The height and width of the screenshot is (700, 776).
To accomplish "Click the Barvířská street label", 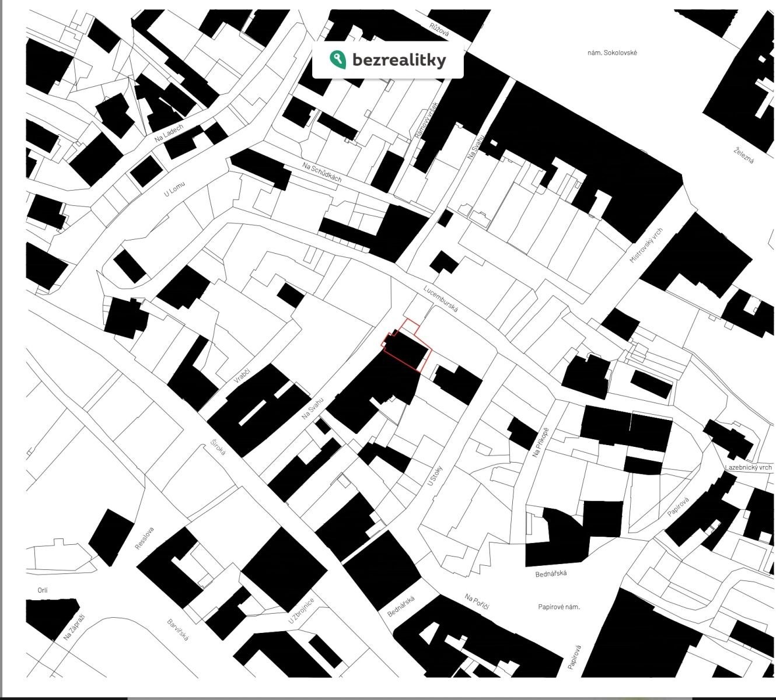I will 177,630.
